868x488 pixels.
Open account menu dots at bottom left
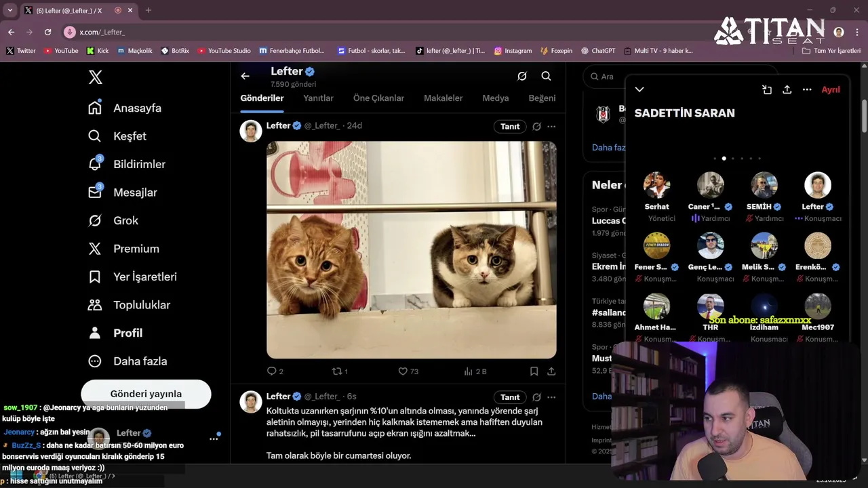pos(214,439)
